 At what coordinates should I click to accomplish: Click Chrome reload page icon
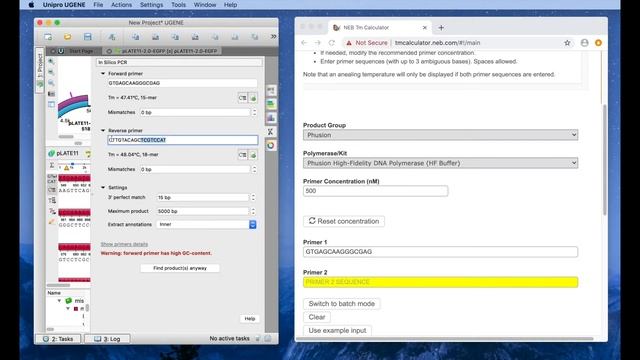pos(331,43)
